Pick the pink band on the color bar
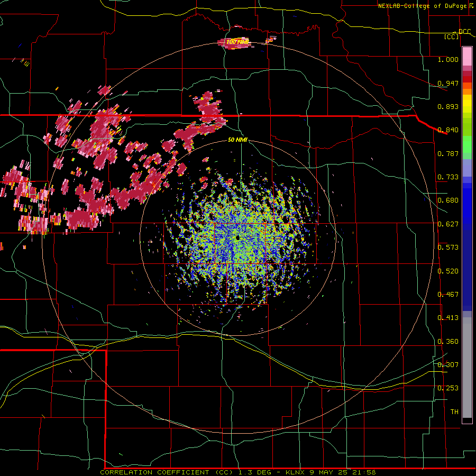 click(467, 57)
